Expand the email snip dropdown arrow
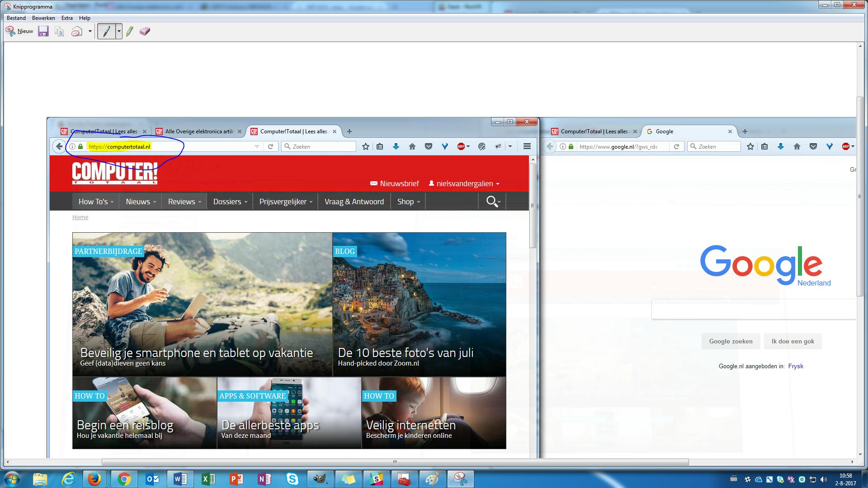 (x=90, y=31)
